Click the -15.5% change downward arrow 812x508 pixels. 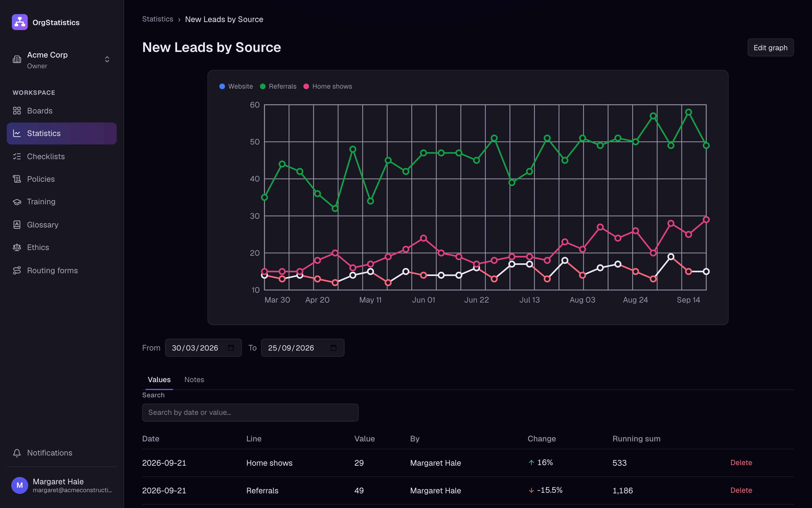531,490
